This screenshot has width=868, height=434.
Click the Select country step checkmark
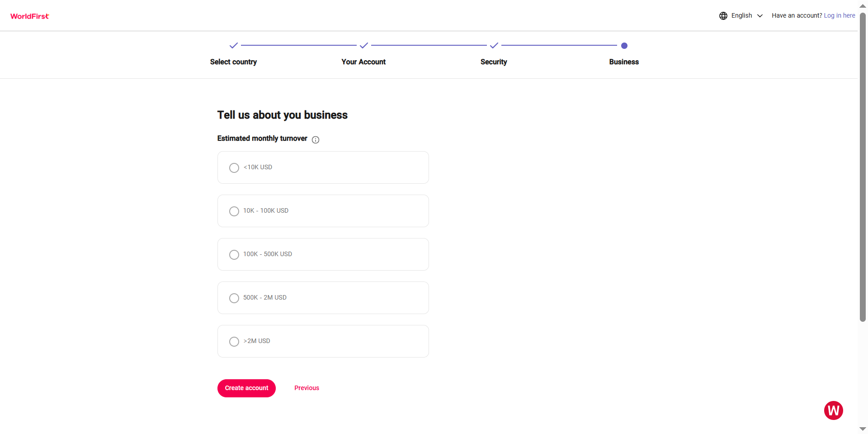tap(234, 46)
